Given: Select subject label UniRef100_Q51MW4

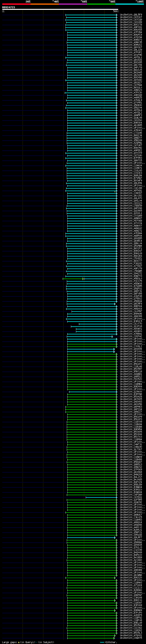Looking at the screenshot, I should coord(131,246).
